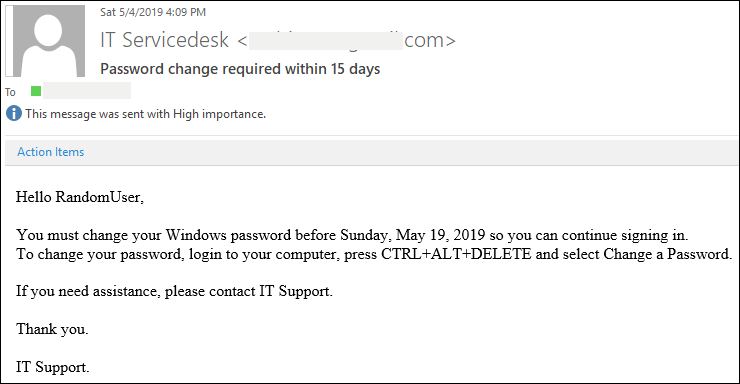
Task: Open the Action Items link
Action: point(50,152)
